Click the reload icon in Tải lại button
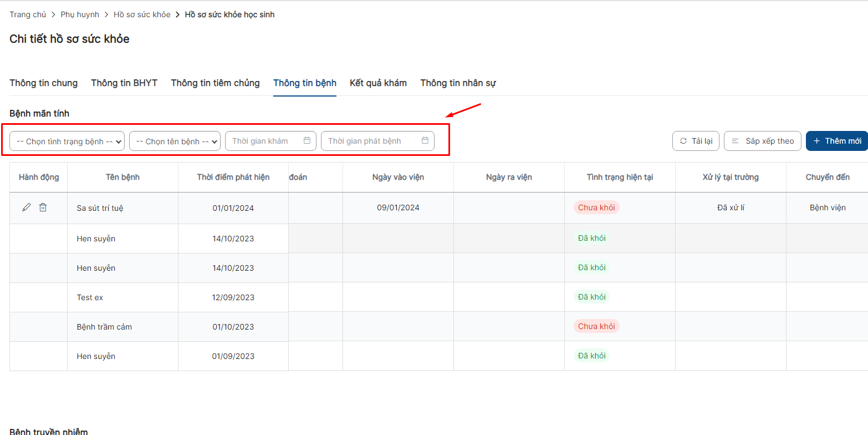Image resolution: width=868 pixels, height=435 pixels. [x=683, y=141]
